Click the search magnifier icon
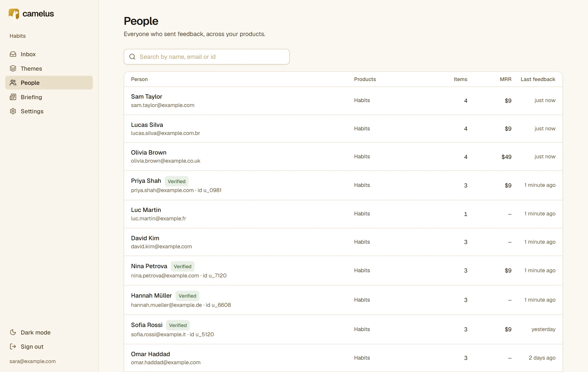 (132, 57)
